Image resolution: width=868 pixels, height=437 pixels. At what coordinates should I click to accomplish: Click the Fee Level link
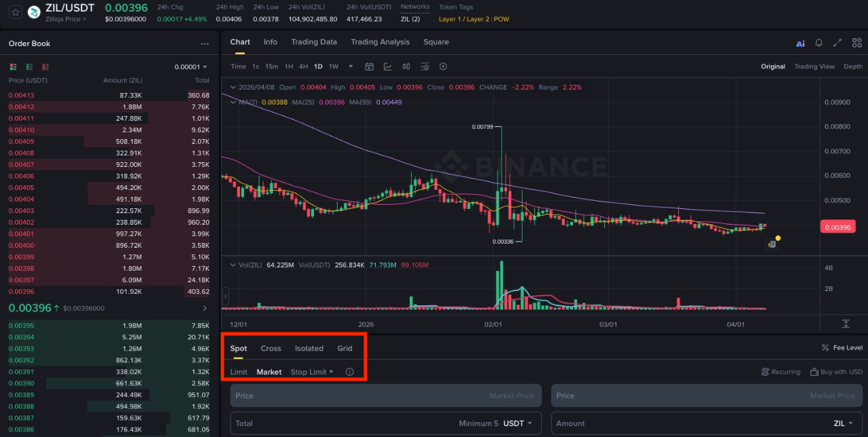pos(848,348)
